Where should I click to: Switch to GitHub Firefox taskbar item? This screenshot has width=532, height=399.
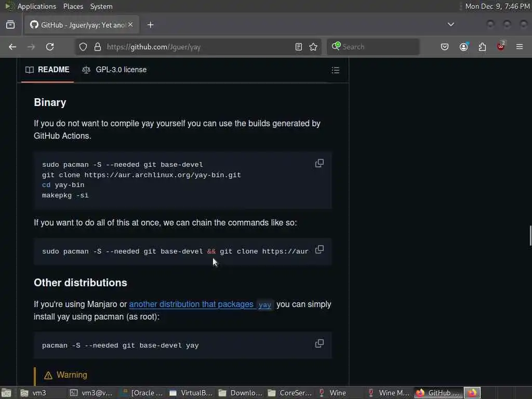tap(438, 393)
